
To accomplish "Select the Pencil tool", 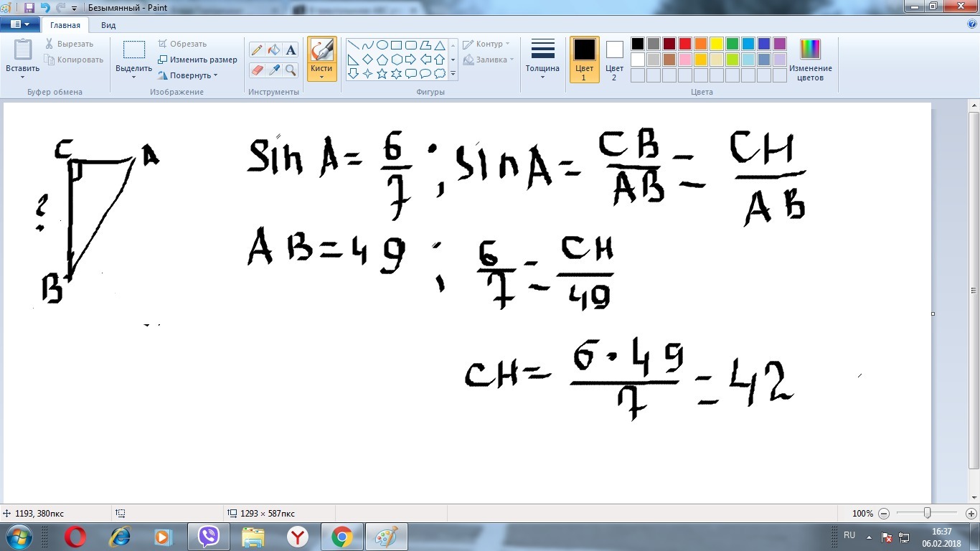I will 256,50.
